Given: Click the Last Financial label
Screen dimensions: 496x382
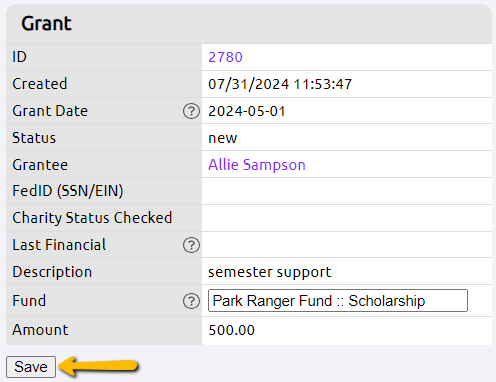Looking at the screenshot, I should [x=59, y=245].
